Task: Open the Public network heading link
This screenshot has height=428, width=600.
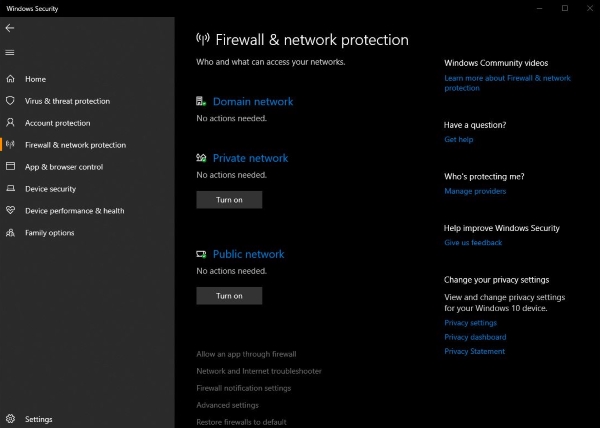Action: click(x=248, y=254)
